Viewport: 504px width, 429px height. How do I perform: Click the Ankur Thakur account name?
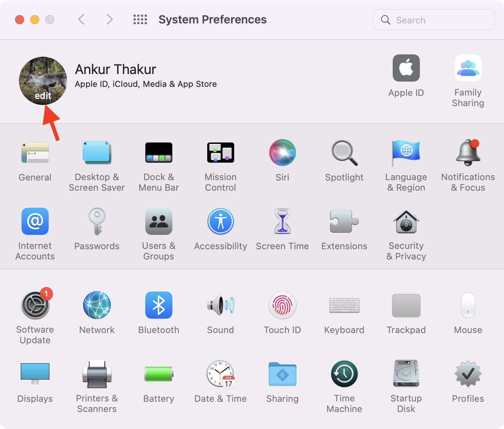click(115, 69)
